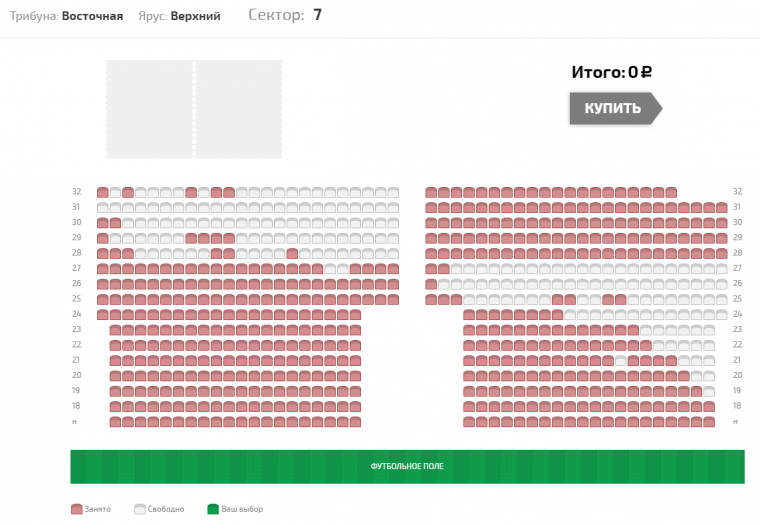The height and width of the screenshot is (525, 760).
Task: Click the Свободно legend seat icon
Action: 140,509
